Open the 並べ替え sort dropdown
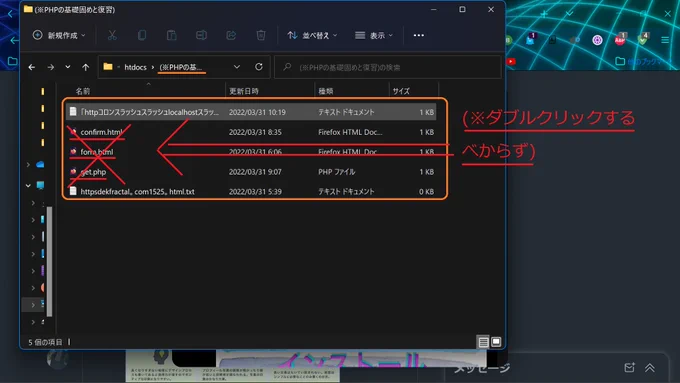Image resolution: width=680 pixels, height=383 pixels. (x=312, y=35)
